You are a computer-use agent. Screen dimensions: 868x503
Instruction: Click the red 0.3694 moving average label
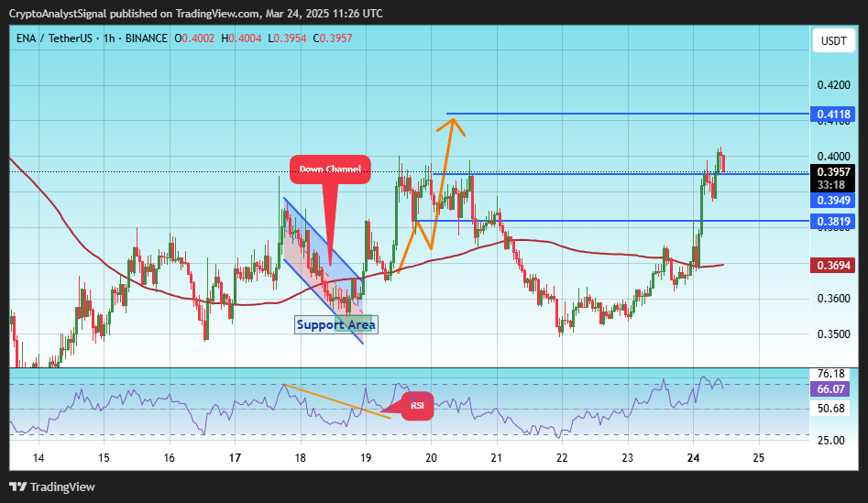click(833, 266)
